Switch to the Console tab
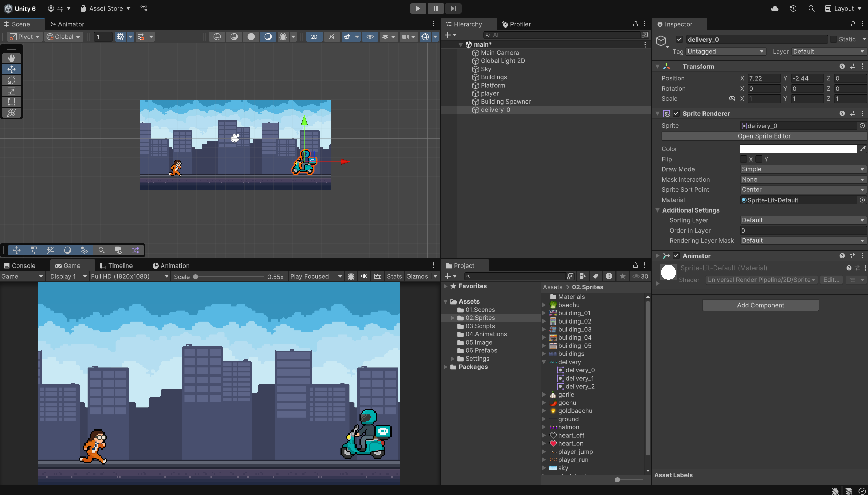The width and height of the screenshot is (868, 495). (20, 266)
